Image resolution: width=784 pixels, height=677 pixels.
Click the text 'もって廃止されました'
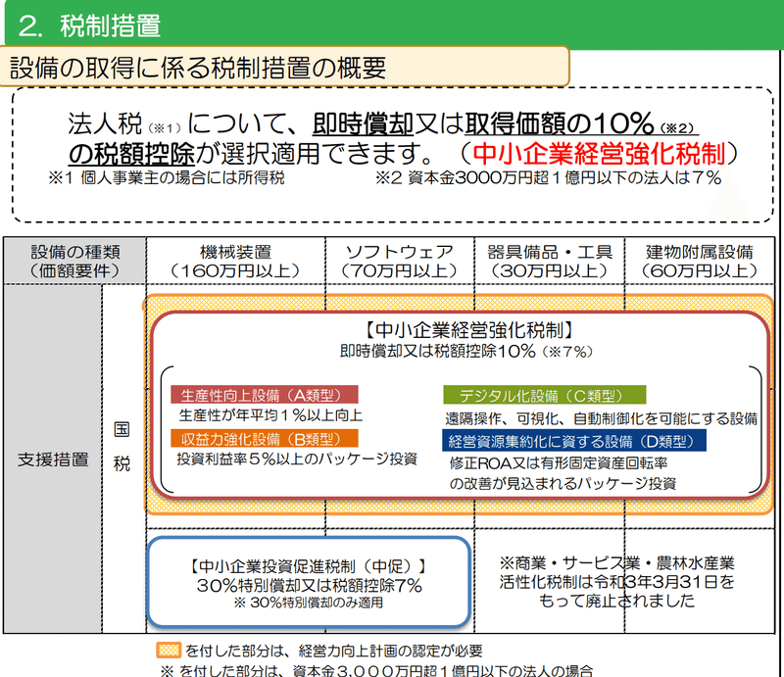pyautogui.click(x=616, y=600)
